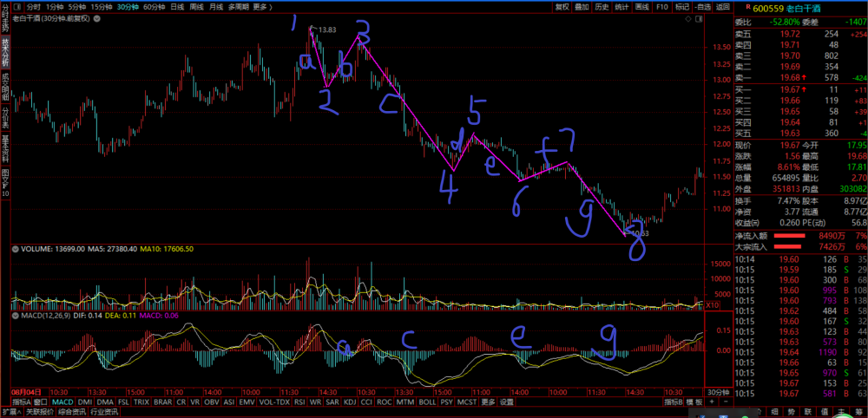Select the RSI indicator tab
868x418 pixels.
(x=299, y=402)
